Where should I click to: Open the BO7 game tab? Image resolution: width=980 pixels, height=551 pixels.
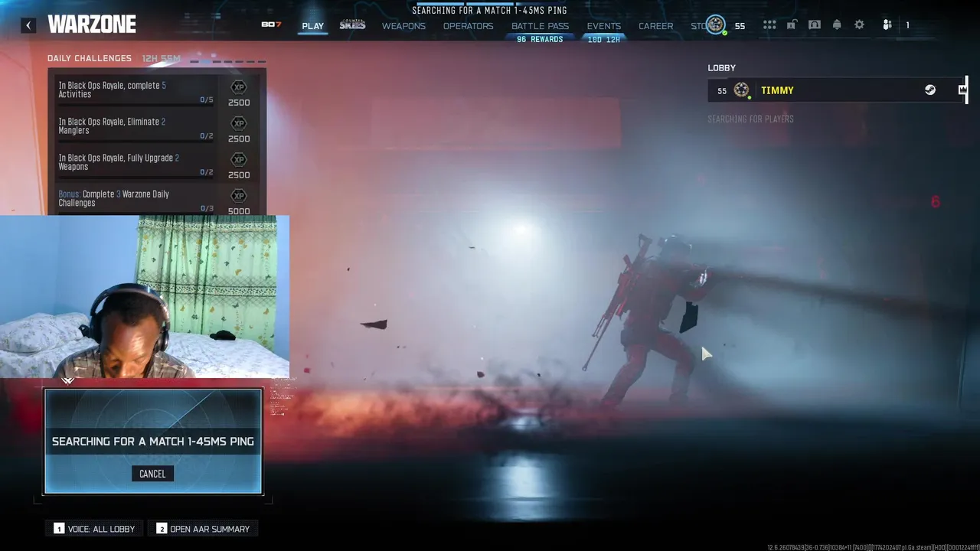coord(271,25)
